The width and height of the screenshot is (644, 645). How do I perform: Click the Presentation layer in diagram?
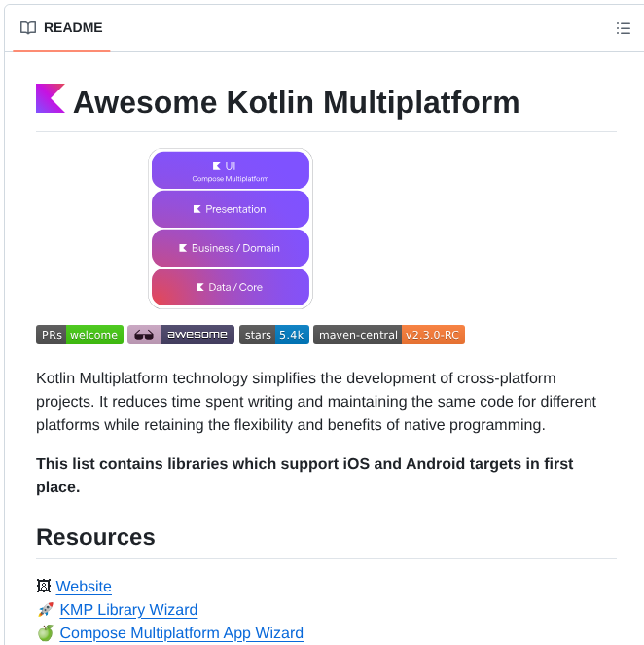click(231, 209)
